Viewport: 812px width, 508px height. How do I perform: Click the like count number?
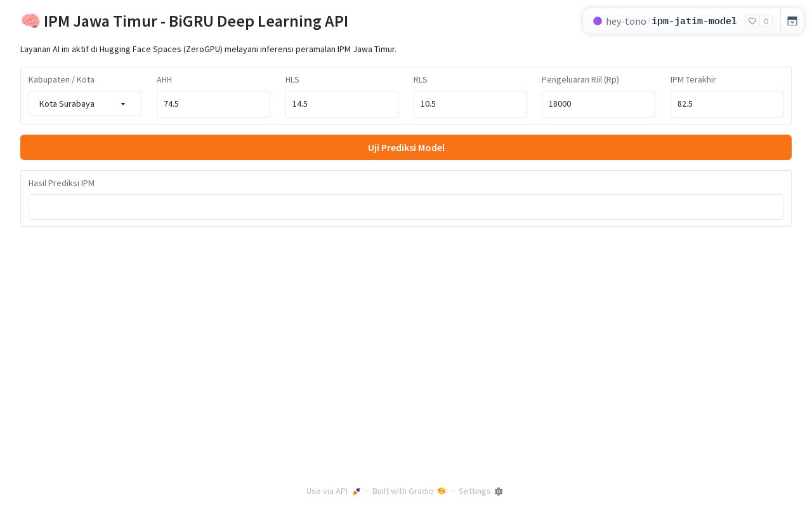pyautogui.click(x=766, y=21)
